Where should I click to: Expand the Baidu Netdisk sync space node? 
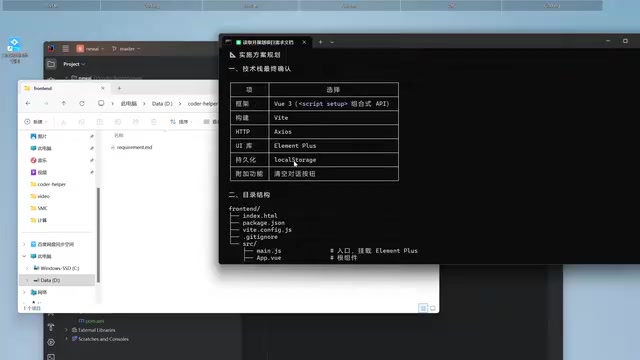tap(24, 244)
